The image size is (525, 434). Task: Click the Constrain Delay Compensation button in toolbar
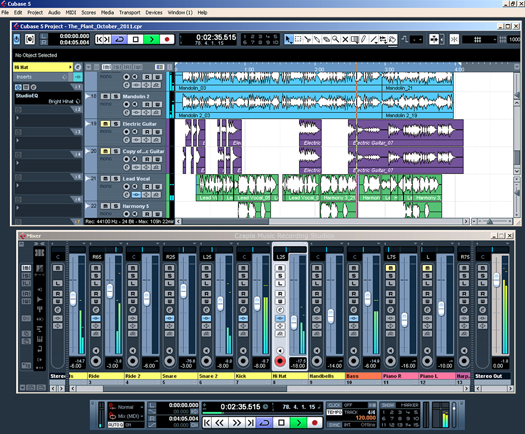point(30,40)
